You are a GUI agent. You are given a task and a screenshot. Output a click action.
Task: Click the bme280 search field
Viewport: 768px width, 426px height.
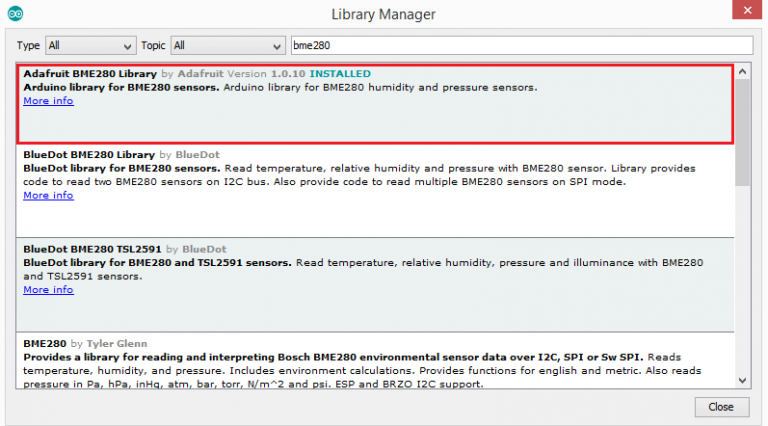coord(519,46)
